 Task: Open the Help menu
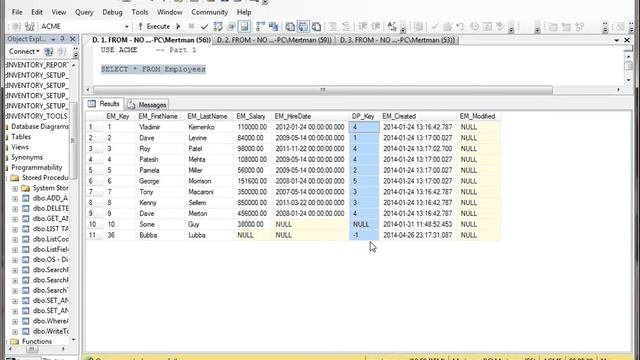point(244,12)
